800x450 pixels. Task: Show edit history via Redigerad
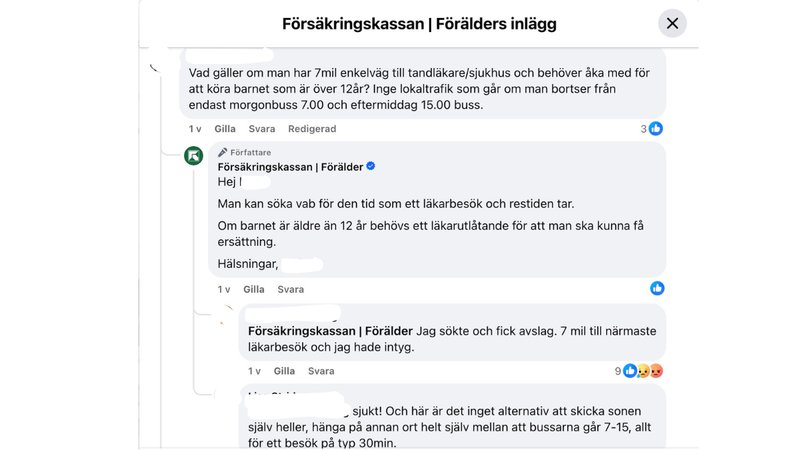pyautogui.click(x=312, y=129)
